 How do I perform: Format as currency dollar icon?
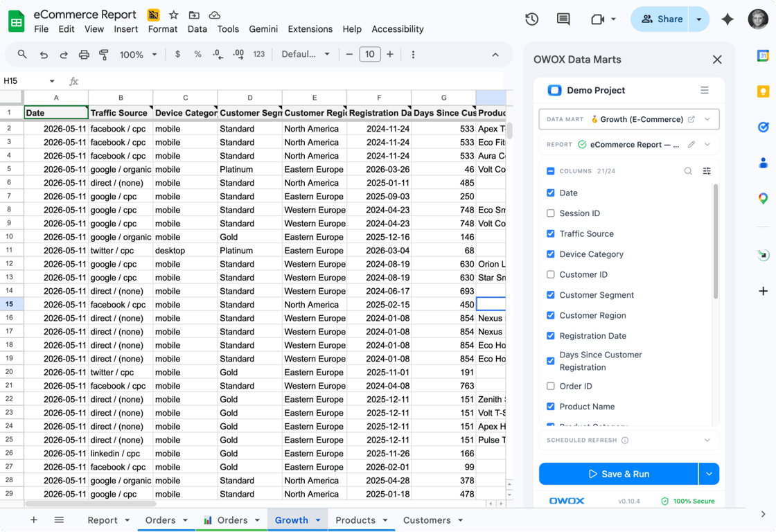pos(177,55)
